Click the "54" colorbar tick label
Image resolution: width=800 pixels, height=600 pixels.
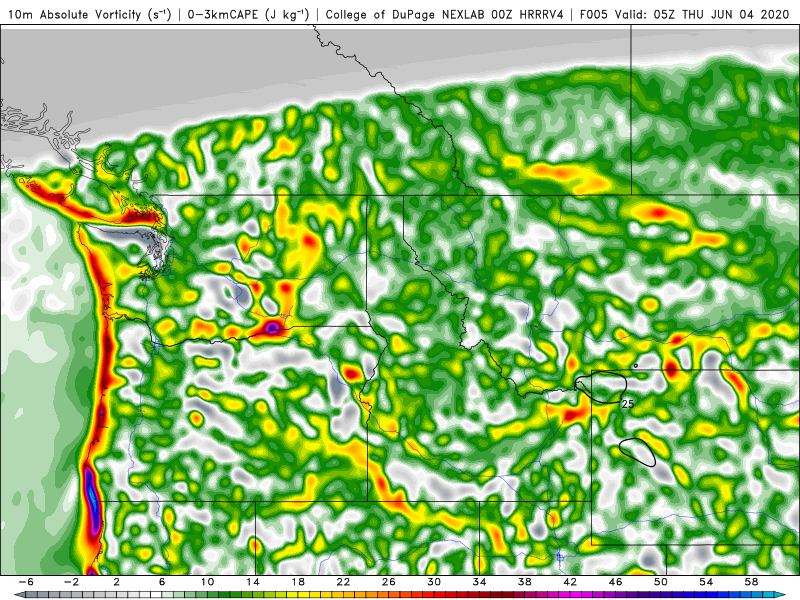(707, 582)
